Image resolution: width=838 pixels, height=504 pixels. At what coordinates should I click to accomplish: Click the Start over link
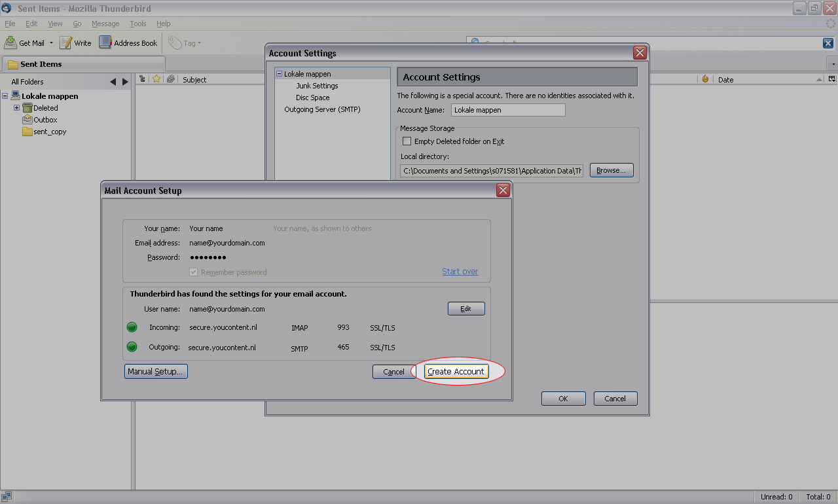tap(460, 272)
